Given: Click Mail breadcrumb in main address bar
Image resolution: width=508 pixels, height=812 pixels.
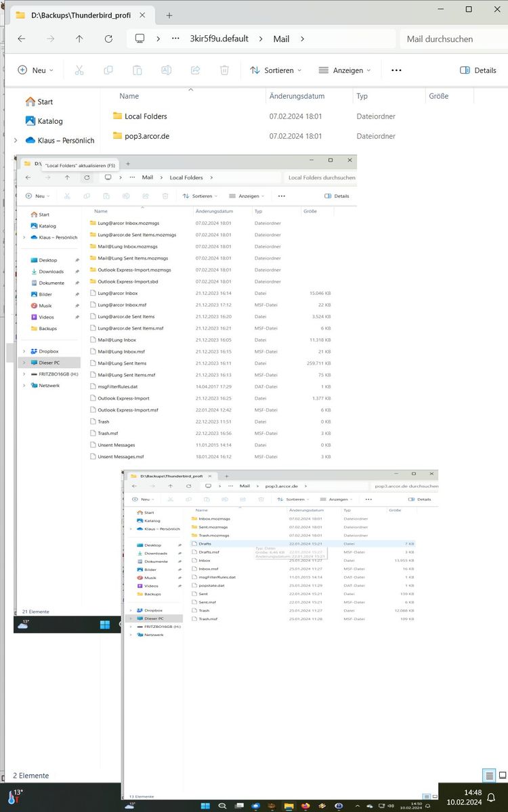Looking at the screenshot, I should 281,39.
